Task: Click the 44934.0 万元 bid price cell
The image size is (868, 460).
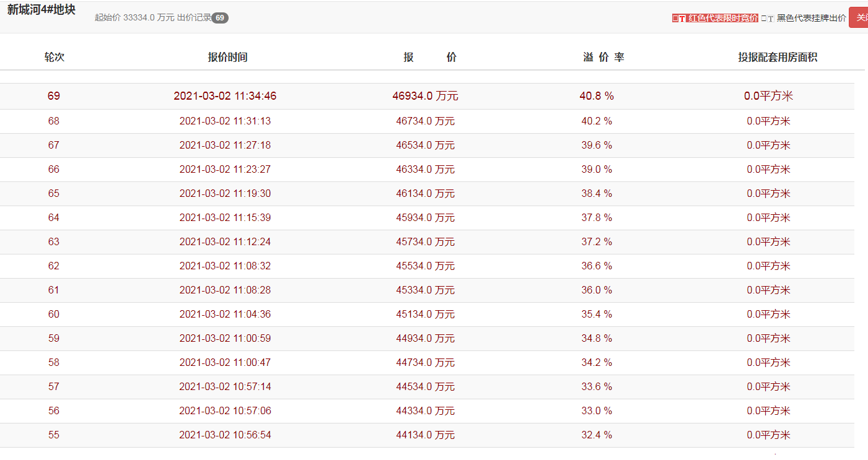Action: click(425, 338)
